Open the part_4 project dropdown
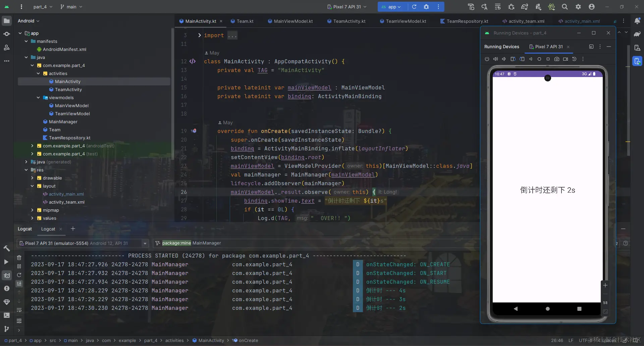 (43, 7)
